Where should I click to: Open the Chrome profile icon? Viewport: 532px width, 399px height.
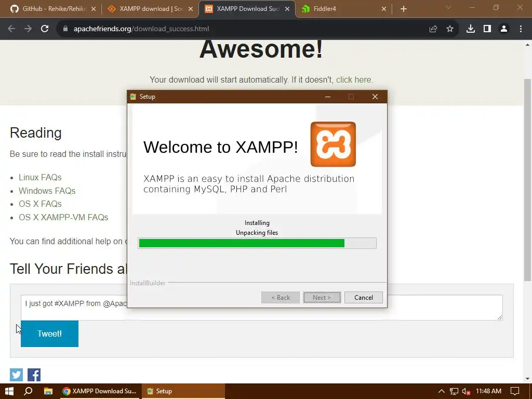point(504,29)
